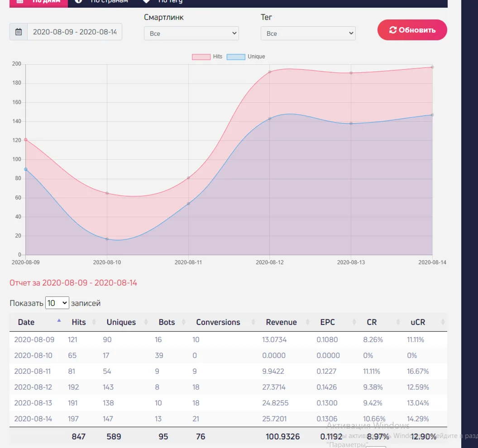478x448 pixels.
Task: Click the Hits data point for 2020-08-12
Action: (x=270, y=72)
